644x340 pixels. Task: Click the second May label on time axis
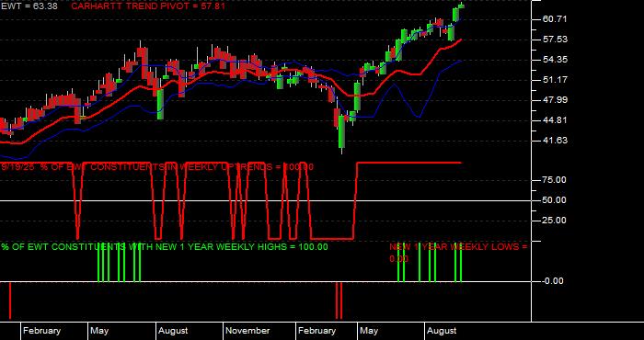click(x=369, y=331)
